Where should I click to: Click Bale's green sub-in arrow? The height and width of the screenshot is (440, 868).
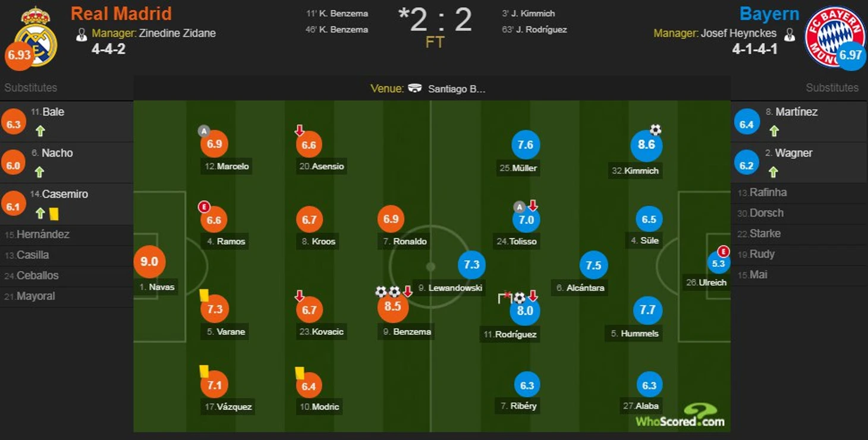(40, 131)
